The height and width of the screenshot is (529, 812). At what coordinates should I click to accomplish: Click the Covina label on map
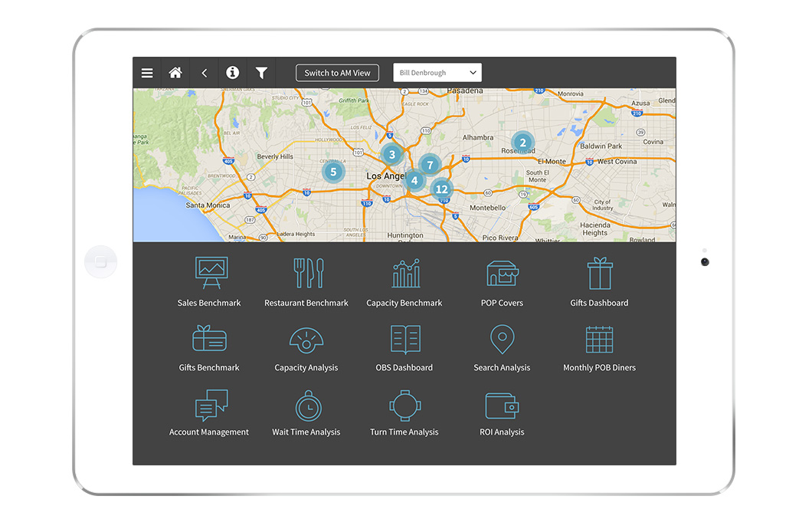coord(653,142)
